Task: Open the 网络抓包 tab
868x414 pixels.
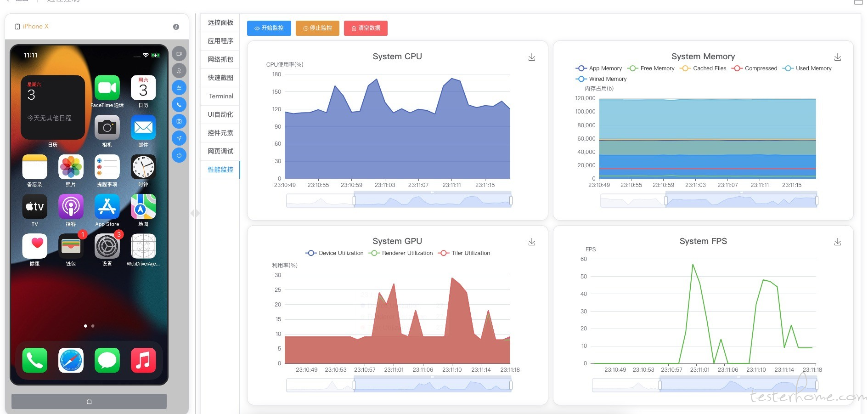Action: (x=220, y=59)
